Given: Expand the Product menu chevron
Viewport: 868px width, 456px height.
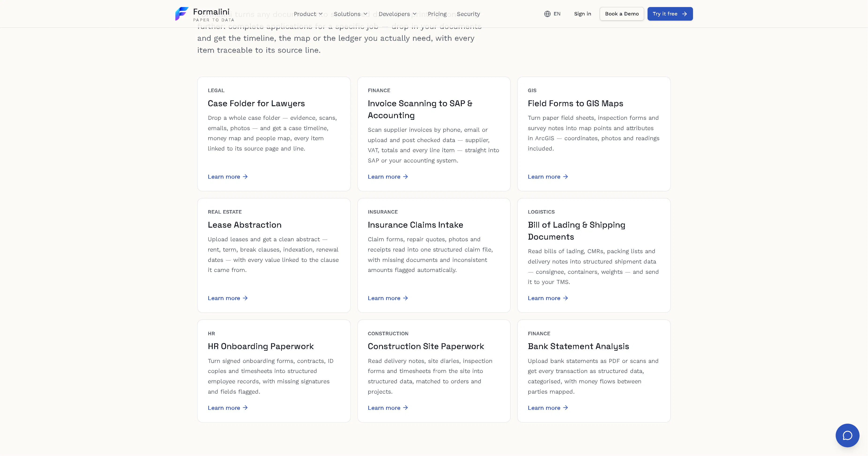Looking at the screenshot, I should 321,14.
